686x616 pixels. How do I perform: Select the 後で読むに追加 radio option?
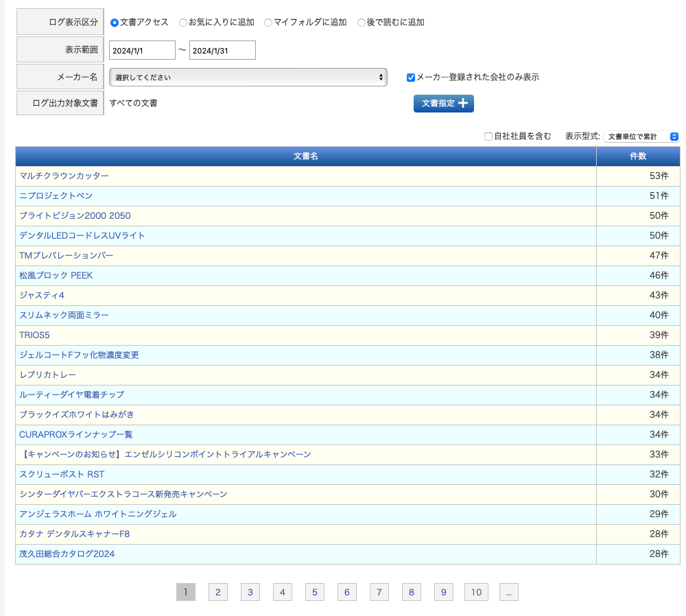362,23
